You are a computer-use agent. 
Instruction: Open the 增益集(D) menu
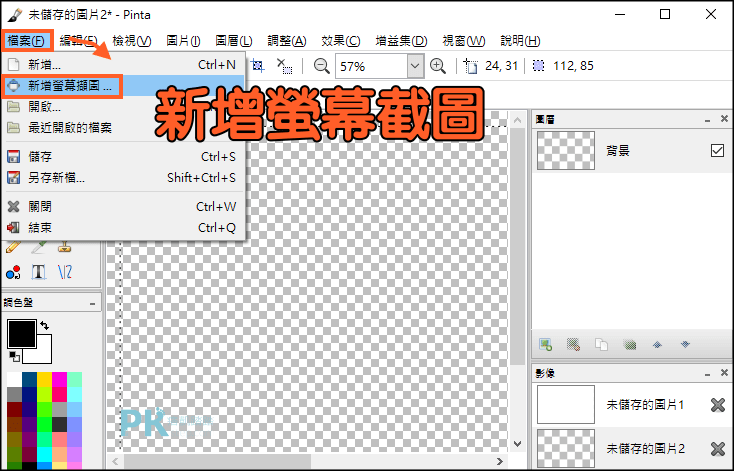point(401,41)
